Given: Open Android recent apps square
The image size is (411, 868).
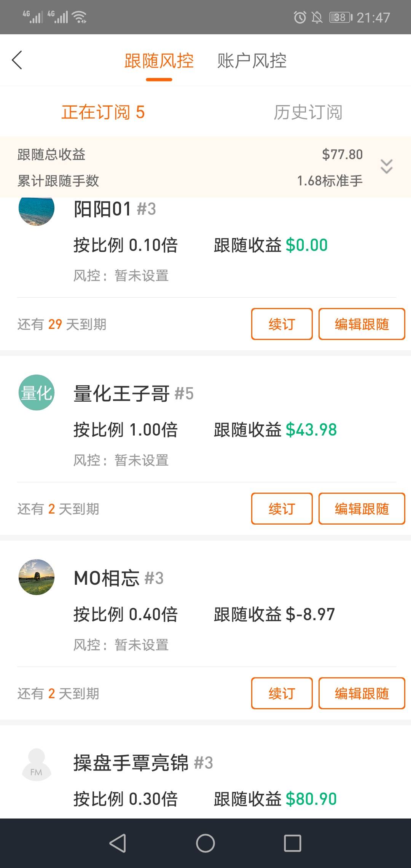Looking at the screenshot, I should coord(293,843).
